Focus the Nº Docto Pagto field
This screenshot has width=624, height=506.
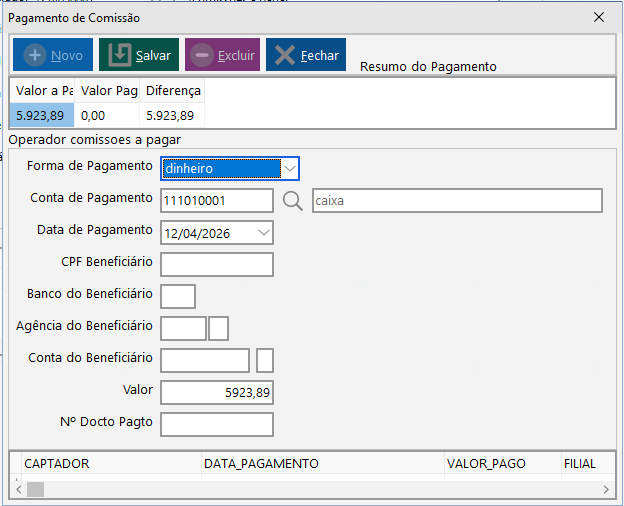(x=216, y=425)
